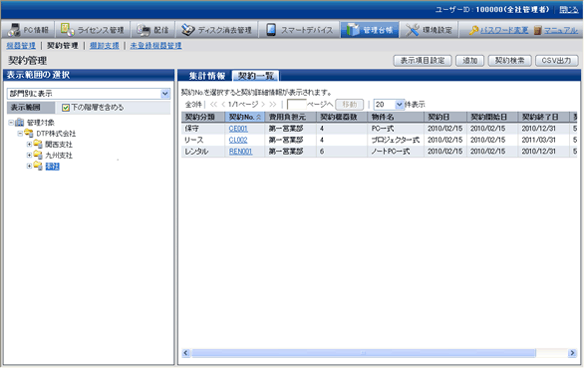Image resolution: width=584 pixels, height=368 pixels.
Task: Click the 九州支社 folder icon
Action: [38, 155]
